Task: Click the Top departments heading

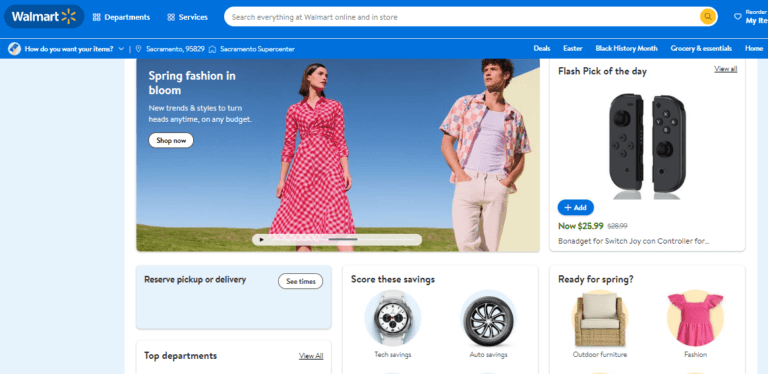Action: (180, 355)
